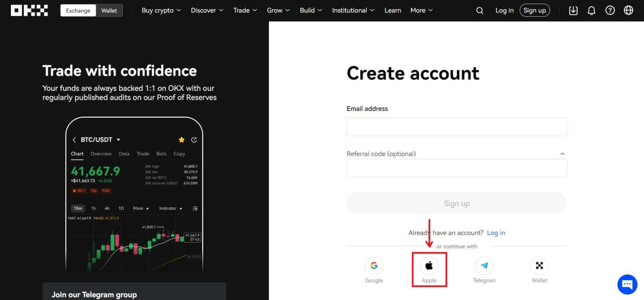Expand the Buy crypto dropdown menu

(x=161, y=10)
